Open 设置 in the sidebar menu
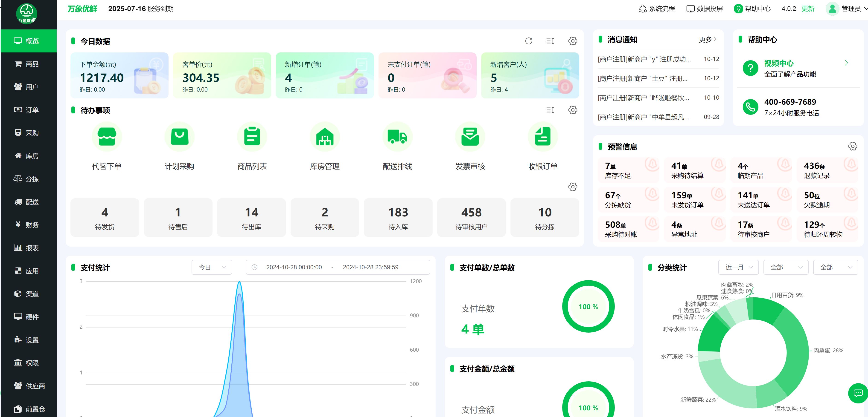 (x=28, y=340)
